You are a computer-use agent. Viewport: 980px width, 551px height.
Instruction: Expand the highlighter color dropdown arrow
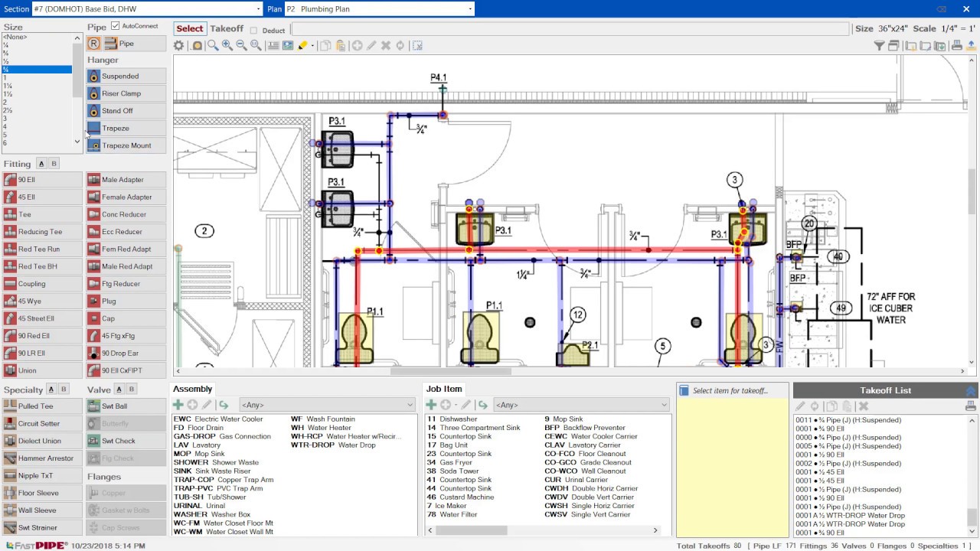[x=313, y=46]
